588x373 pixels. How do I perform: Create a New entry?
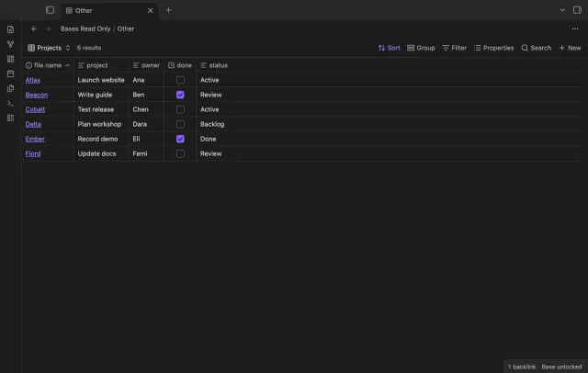570,48
